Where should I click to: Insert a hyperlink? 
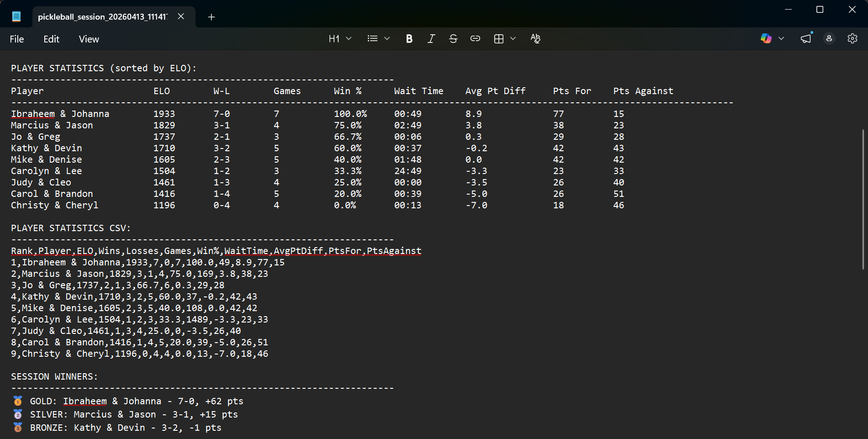(x=475, y=38)
